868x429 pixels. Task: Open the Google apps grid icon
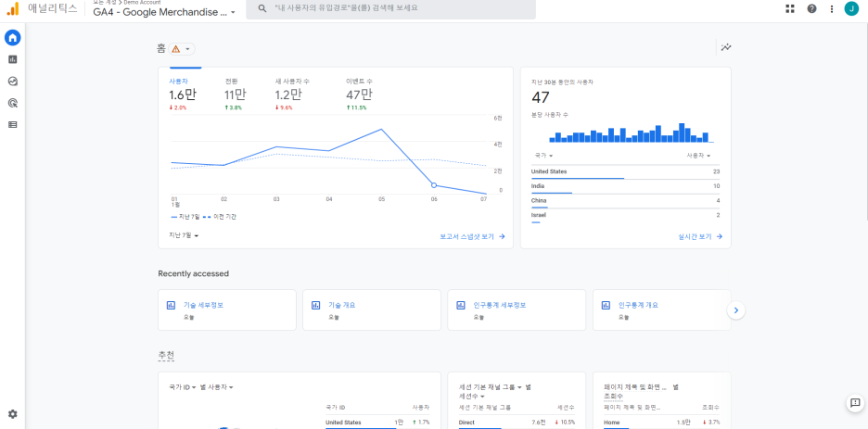coord(790,8)
